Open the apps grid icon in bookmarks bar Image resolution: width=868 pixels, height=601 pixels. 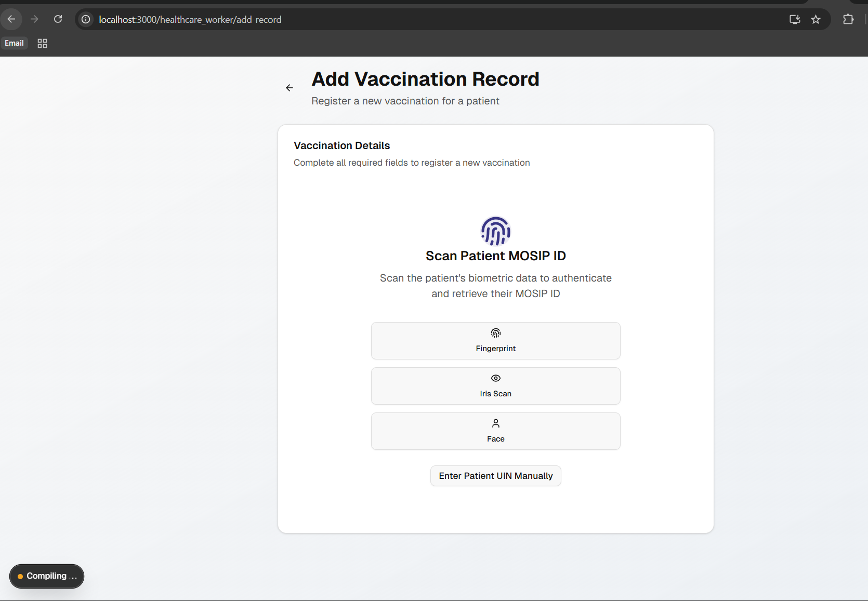pos(43,43)
